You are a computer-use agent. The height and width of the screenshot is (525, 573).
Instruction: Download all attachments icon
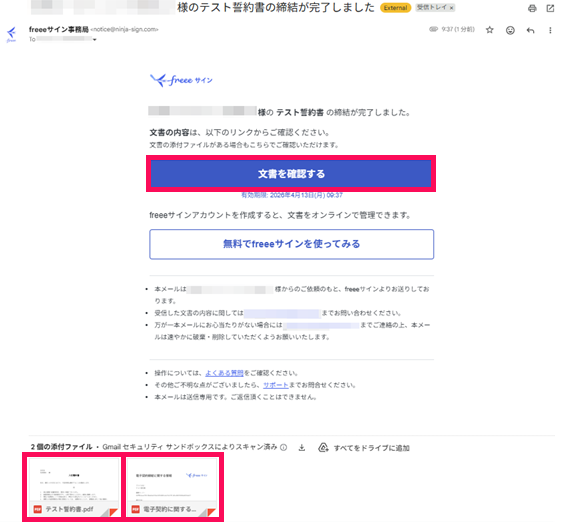click(x=302, y=448)
